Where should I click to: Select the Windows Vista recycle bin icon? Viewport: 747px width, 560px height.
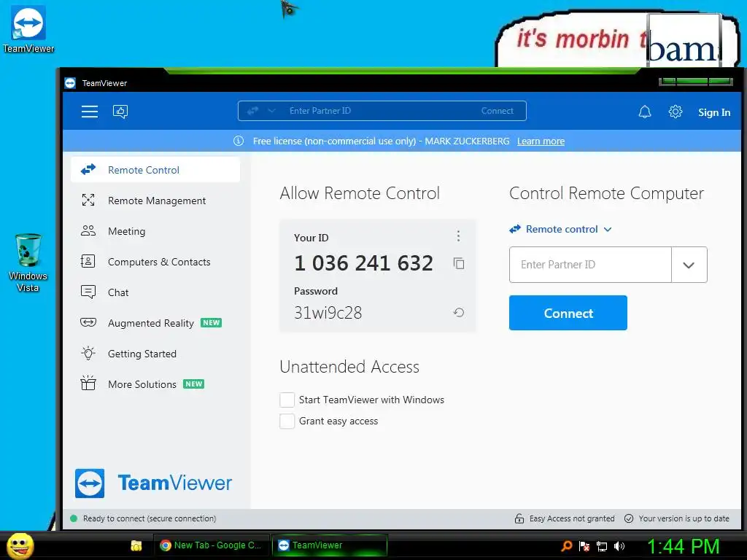(x=28, y=262)
